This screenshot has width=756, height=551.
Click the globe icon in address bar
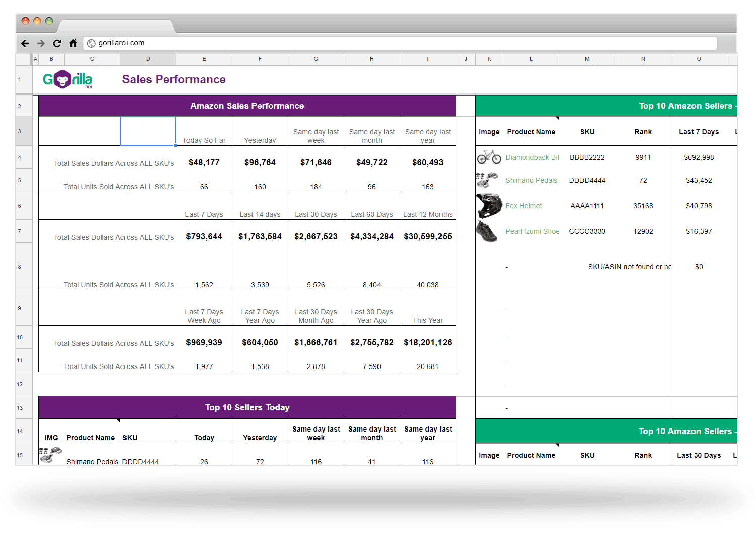coord(91,43)
